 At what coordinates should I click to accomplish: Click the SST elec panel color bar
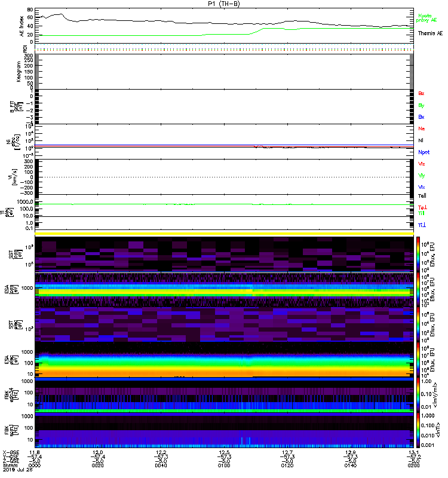tap(418, 324)
